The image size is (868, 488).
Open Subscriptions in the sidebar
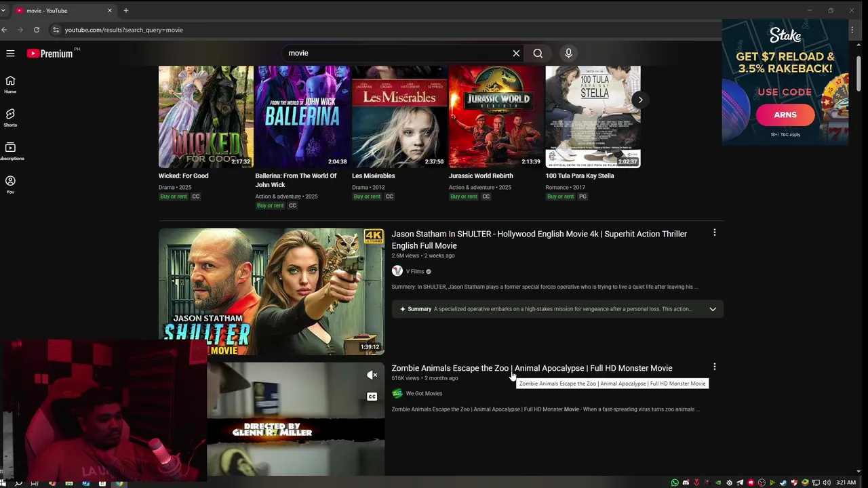[x=10, y=151]
